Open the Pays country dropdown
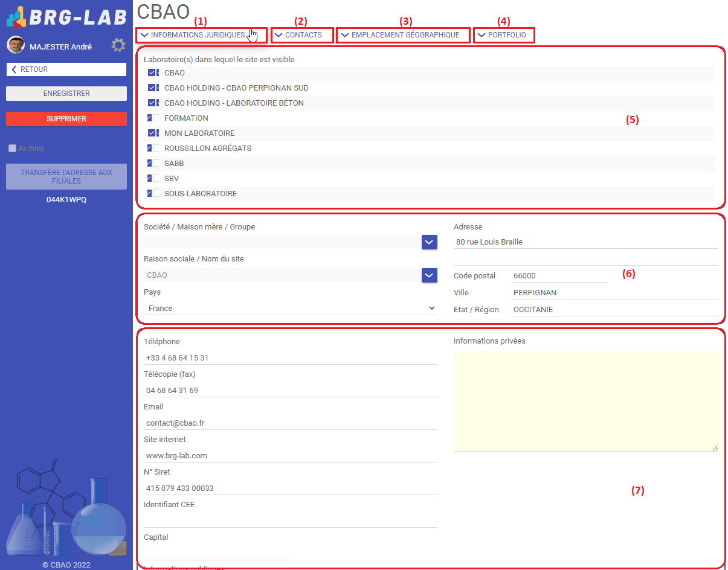The height and width of the screenshot is (570, 728). tap(291, 308)
